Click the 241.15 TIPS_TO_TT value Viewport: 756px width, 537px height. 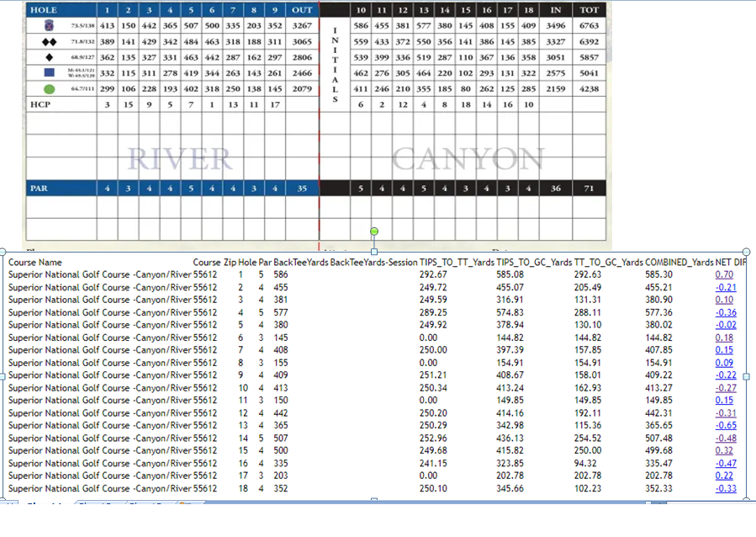(433, 463)
